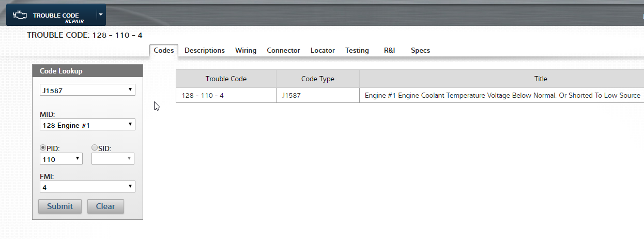Click the Trouble Code column header
The height and width of the screenshot is (239, 644).
[x=226, y=79]
